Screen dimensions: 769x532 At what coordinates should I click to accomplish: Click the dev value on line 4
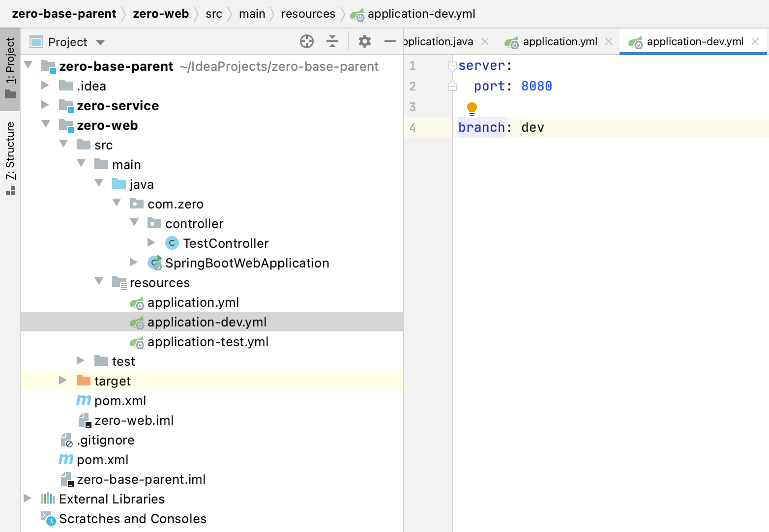532,127
